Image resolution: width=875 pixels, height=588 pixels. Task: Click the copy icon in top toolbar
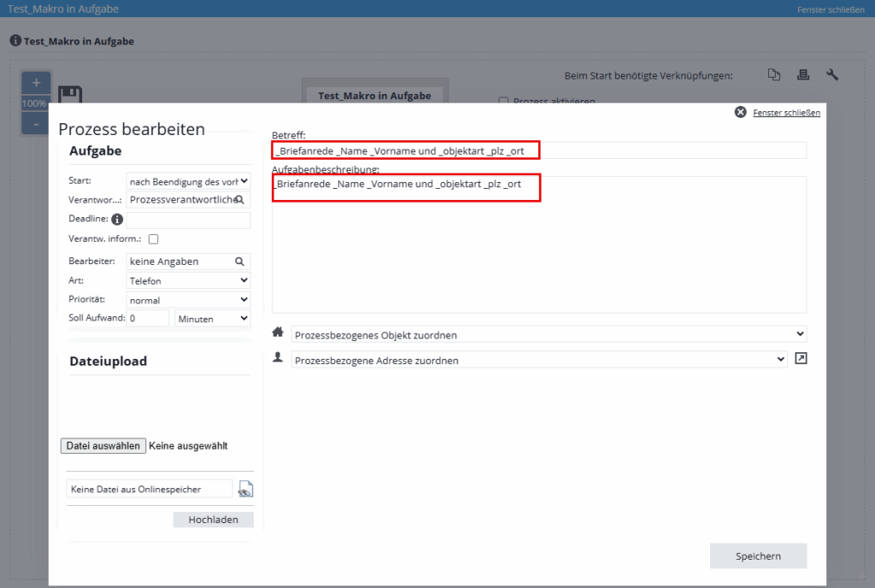pos(774,75)
